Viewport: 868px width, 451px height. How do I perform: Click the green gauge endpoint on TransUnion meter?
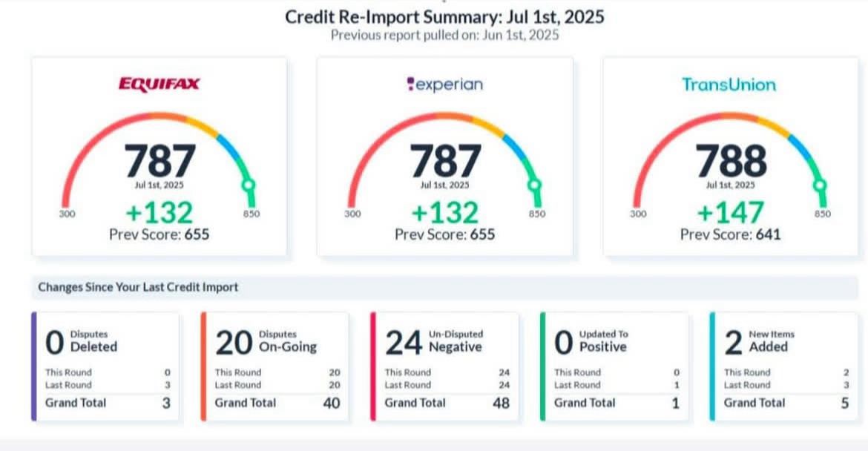pyautogui.click(x=821, y=184)
